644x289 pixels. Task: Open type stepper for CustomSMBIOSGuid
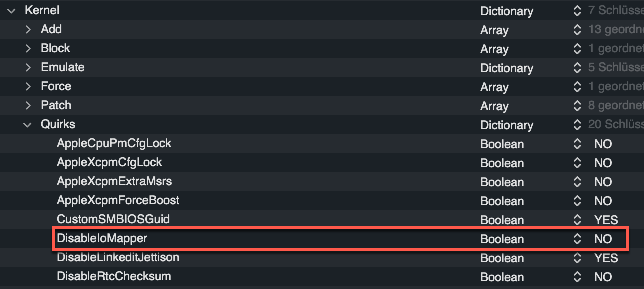pyautogui.click(x=577, y=220)
